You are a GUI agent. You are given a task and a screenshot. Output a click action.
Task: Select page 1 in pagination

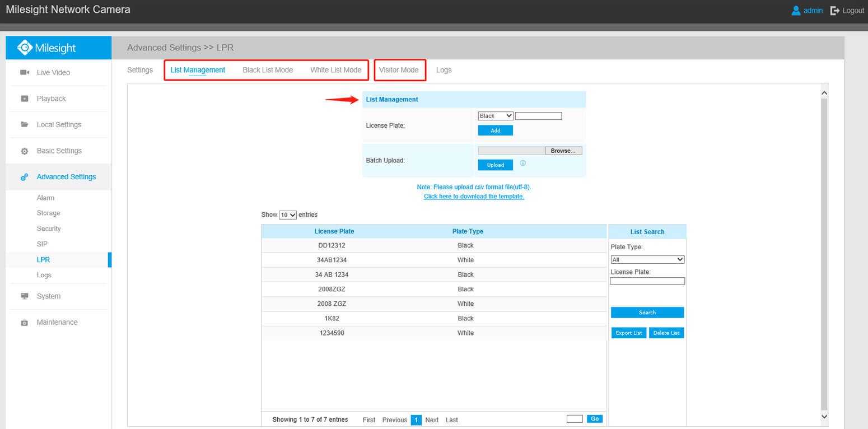(x=416, y=420)
